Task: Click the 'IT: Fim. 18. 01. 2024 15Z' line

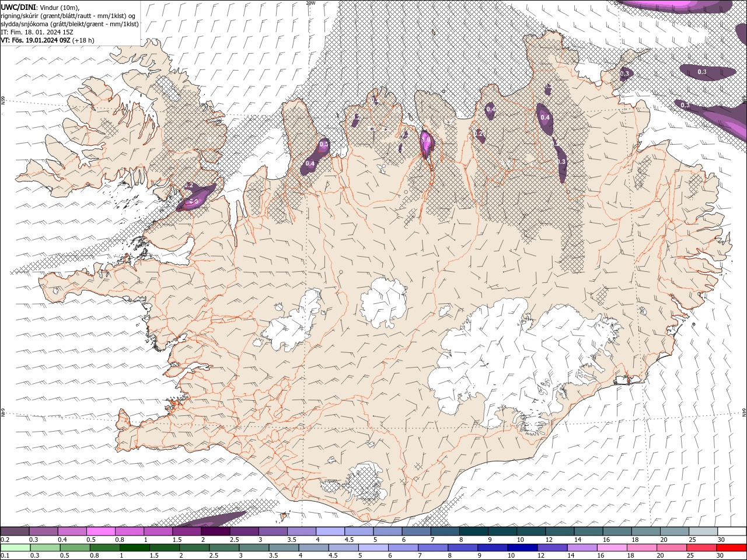Action: click(37, 32)
